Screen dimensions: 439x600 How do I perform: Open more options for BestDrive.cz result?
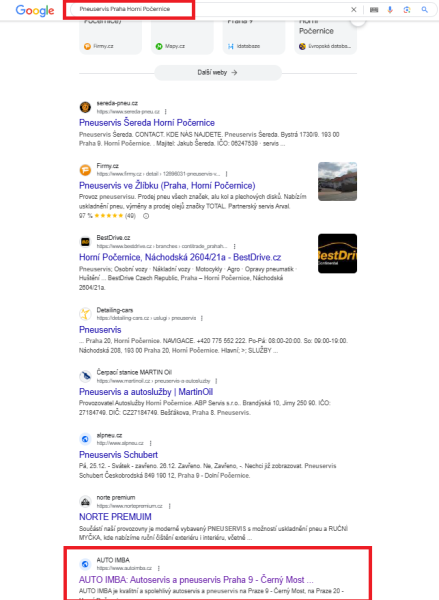coord(235,246)
